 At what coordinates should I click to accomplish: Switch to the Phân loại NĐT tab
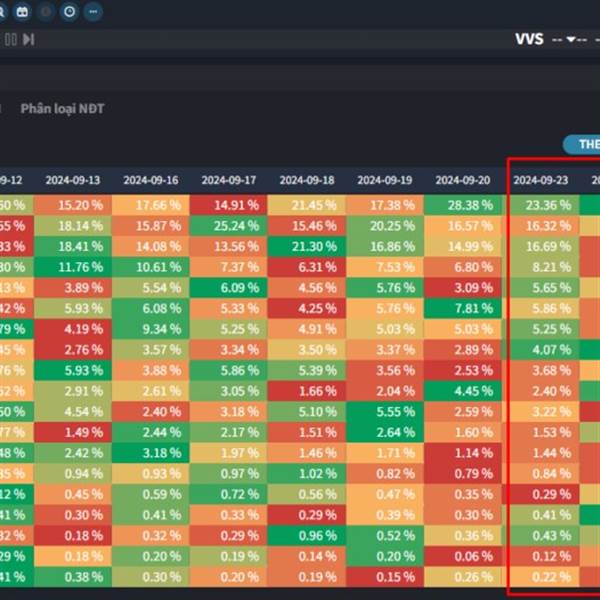point(62,109)
